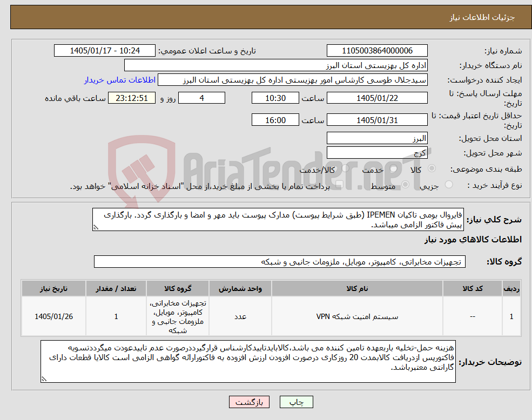Viewport: 532px width, 420px height.
Task: Click the treasury bonds payment note text
Action: tap(200, 186)
